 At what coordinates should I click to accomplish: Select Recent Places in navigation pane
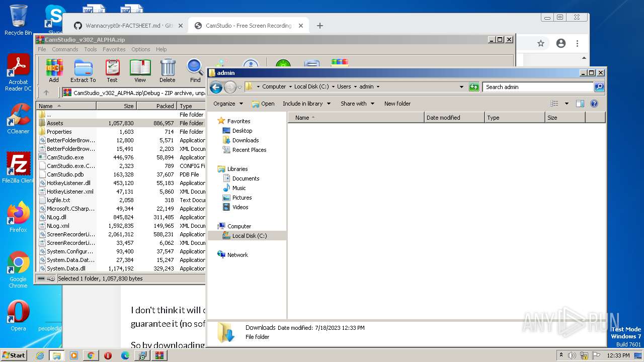tap(249, 150)
